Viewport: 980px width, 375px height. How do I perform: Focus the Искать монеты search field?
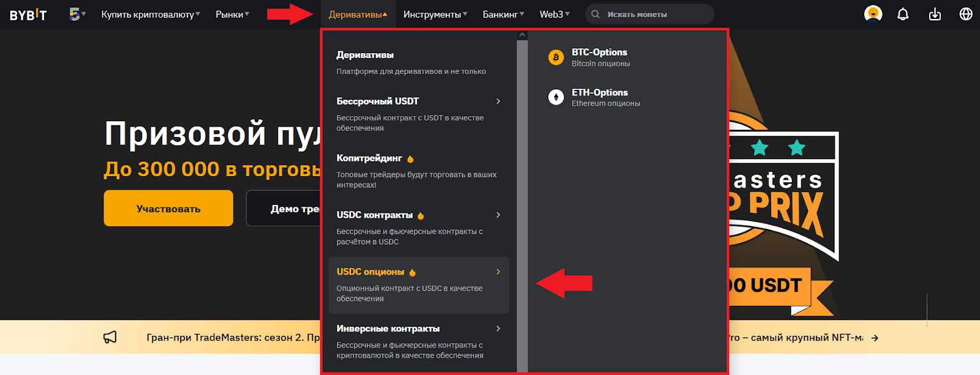pyautogui.click(x=649, y=14)
